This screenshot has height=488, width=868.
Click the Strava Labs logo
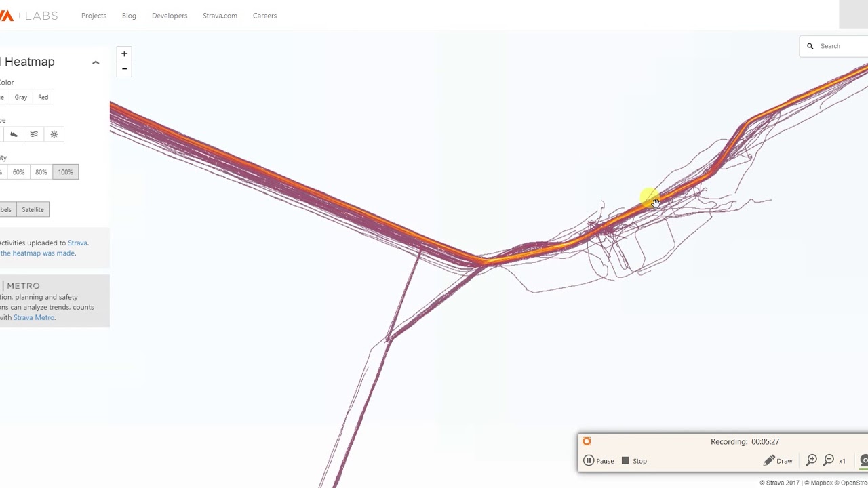28,16
